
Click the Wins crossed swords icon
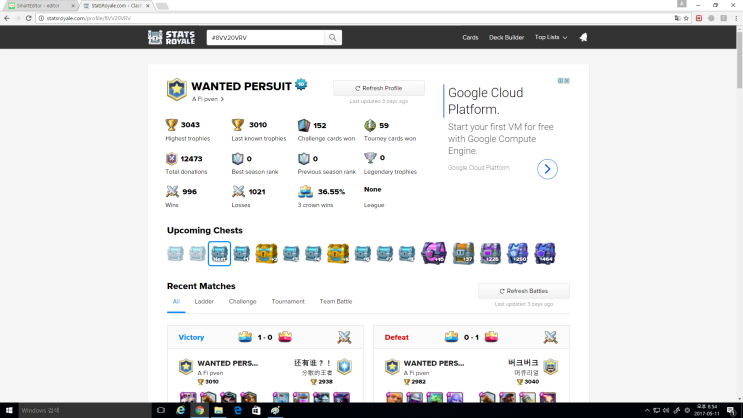click(172, 191)
